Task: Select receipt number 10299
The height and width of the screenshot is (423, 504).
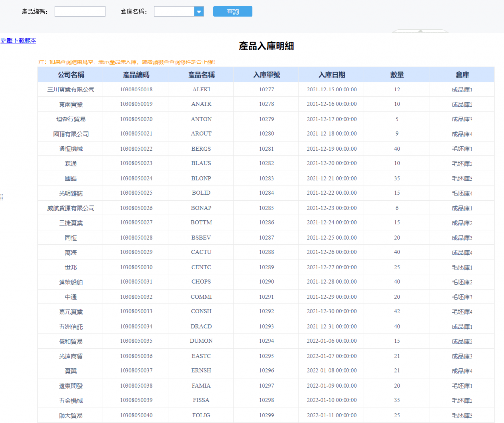Action: [x=266, y=415]
